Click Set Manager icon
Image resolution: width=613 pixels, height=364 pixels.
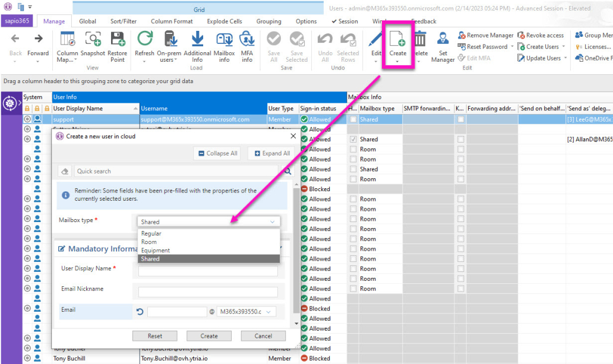tap(443, 39)
